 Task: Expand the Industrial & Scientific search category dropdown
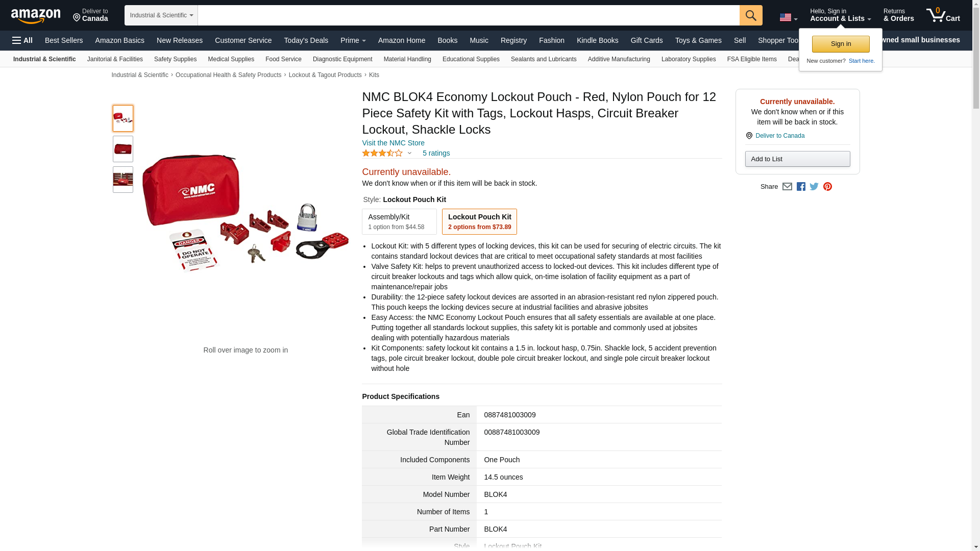point(161,15)
